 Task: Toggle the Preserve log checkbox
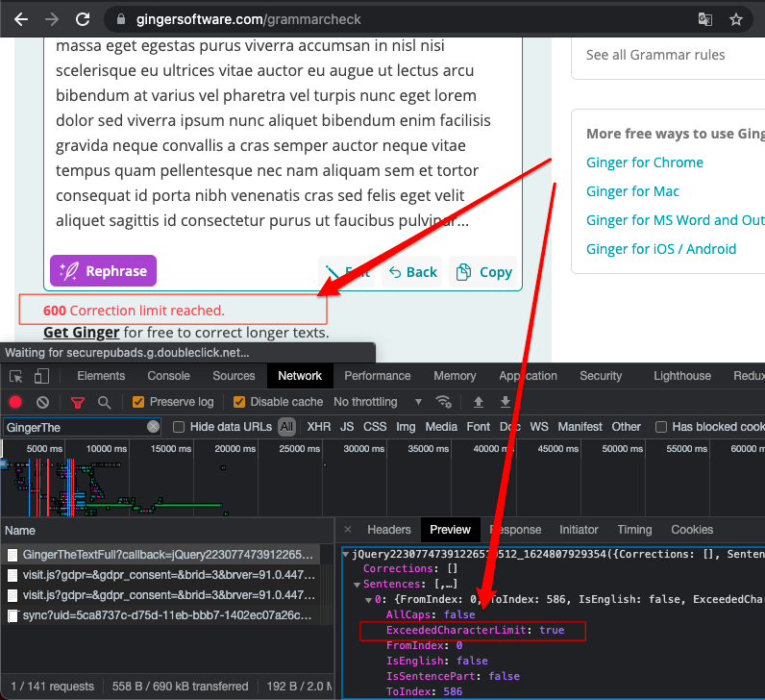tap(138, 402)
